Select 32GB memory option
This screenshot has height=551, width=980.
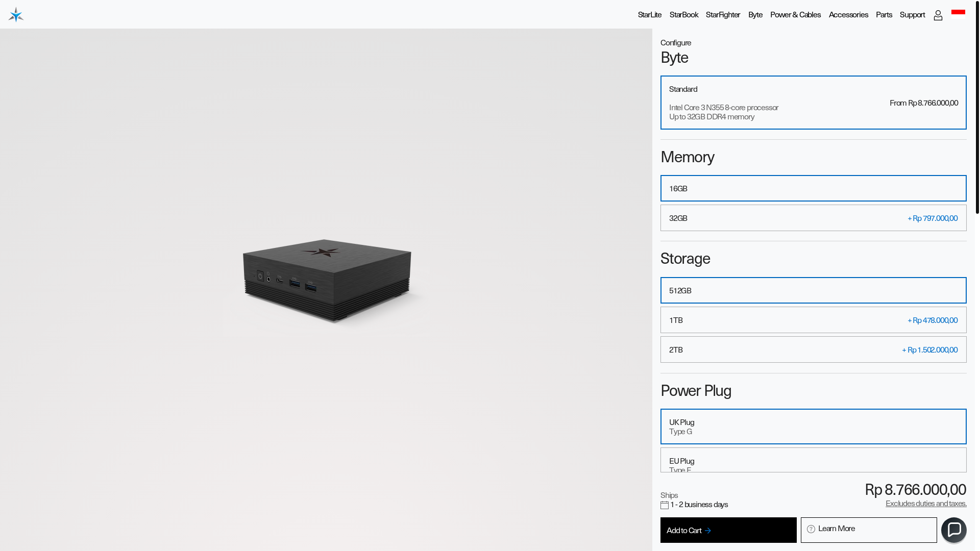(813, 218)
